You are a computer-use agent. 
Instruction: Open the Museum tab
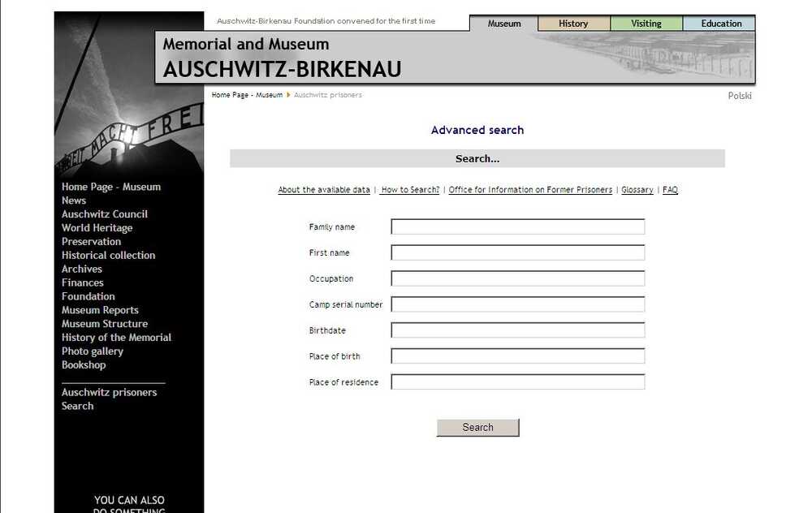point(504,24)
